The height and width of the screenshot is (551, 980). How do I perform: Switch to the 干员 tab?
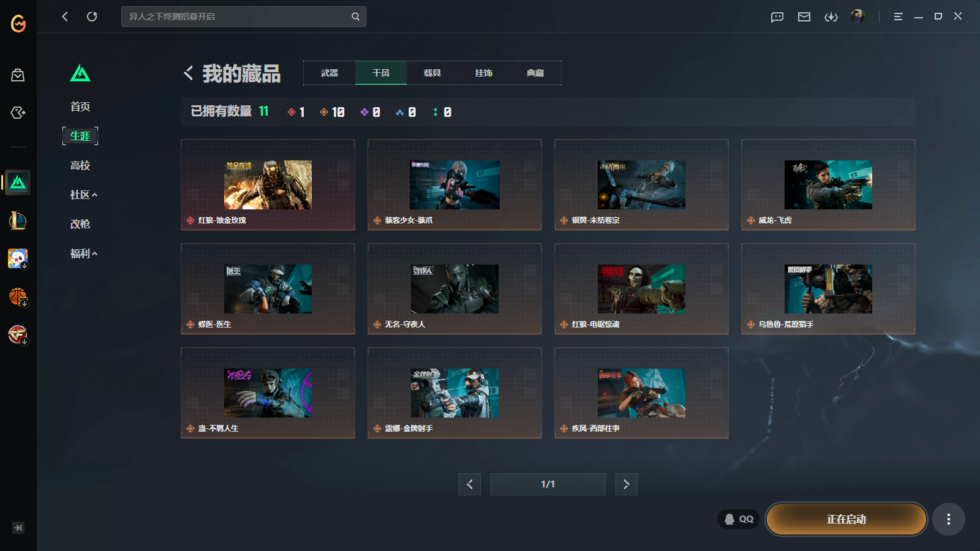(x=381, y=73)
